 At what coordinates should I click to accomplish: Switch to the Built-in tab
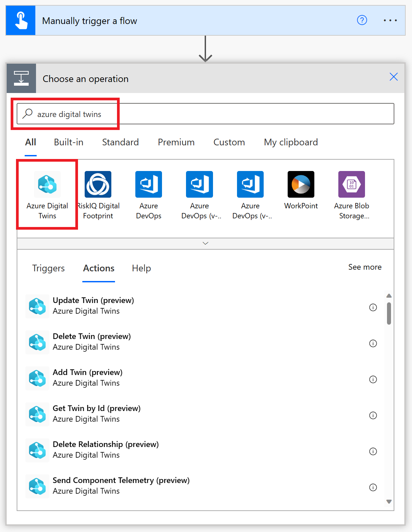pos(69,142)
